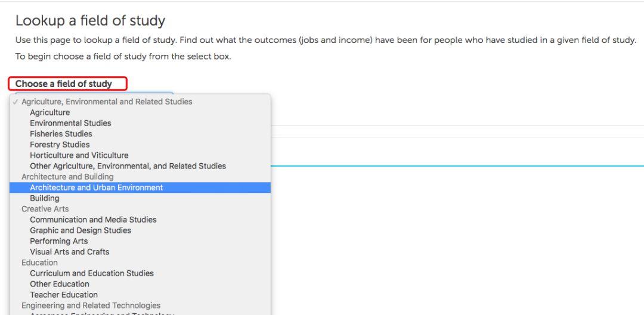Screen dimensions: 644x315
Task: Select Agriculture from the field list
Action: click(x=50, y=113)
